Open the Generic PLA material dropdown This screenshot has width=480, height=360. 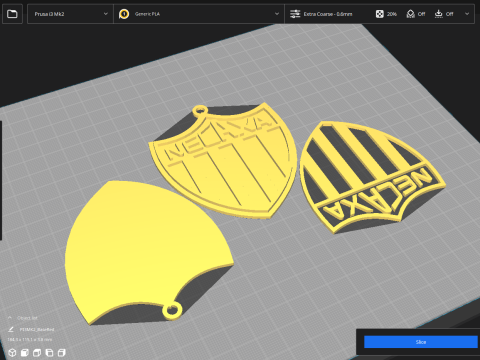click(x=199, y=14)
